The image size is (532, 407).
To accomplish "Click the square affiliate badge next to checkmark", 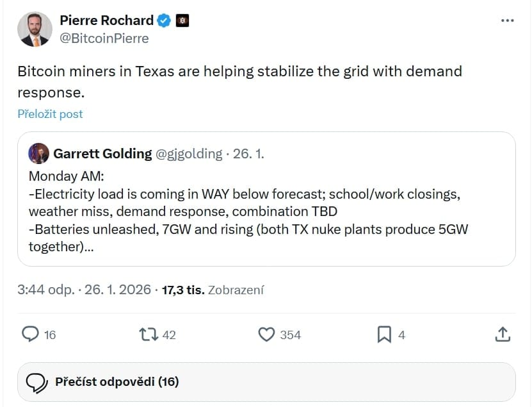I will 182,20.
